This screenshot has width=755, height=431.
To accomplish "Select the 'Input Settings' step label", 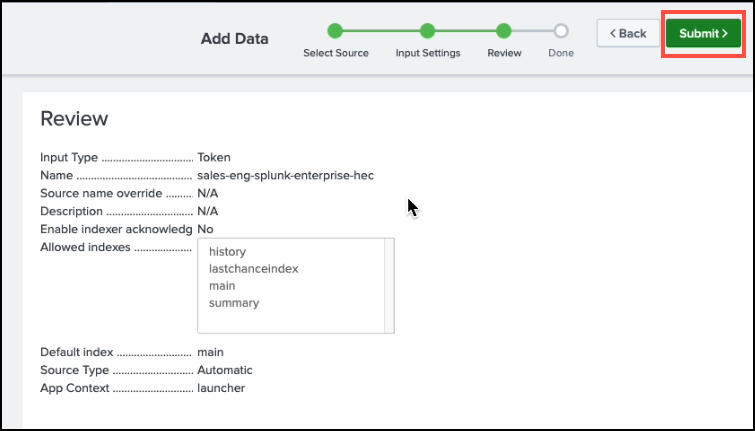I will tap(427, 53).
